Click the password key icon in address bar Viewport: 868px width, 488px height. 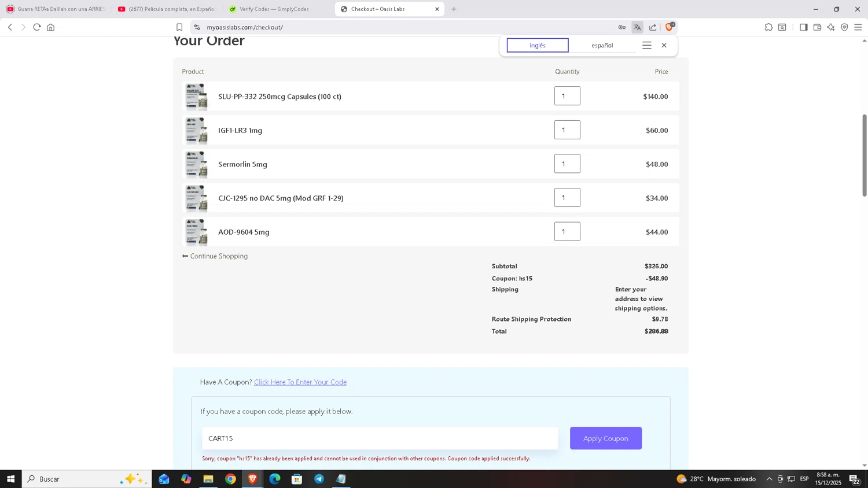pos(622,27)
